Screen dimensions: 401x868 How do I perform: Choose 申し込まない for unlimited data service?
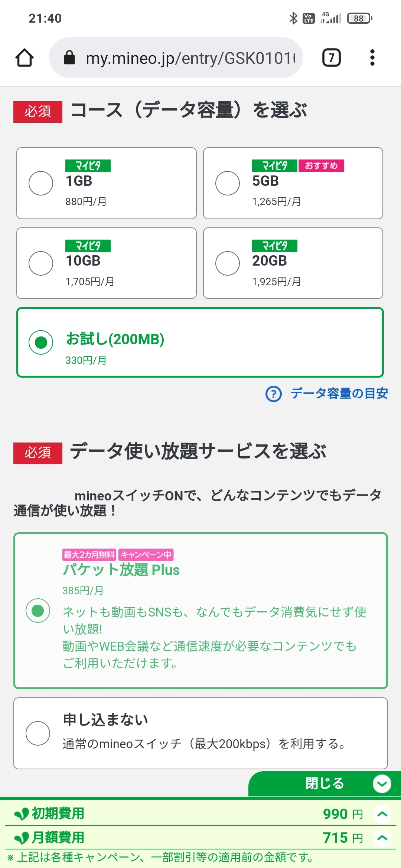(x=38, y=733)
